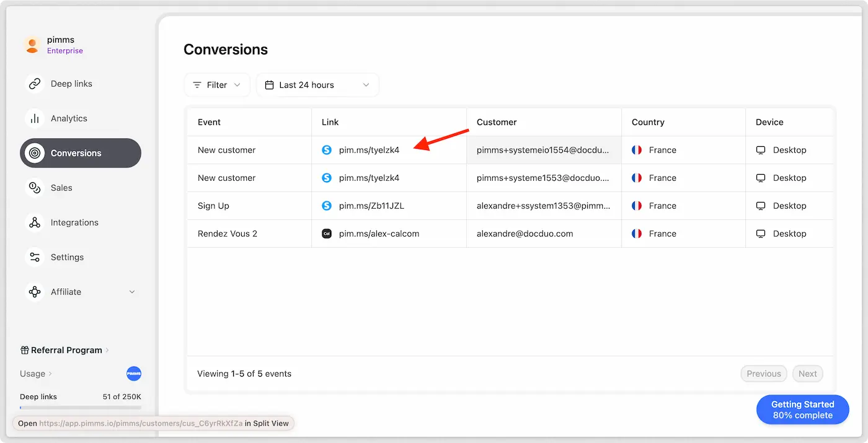Click the blue PIMMS usage badge
Screen dimensions: 868x443
point(134,374)
